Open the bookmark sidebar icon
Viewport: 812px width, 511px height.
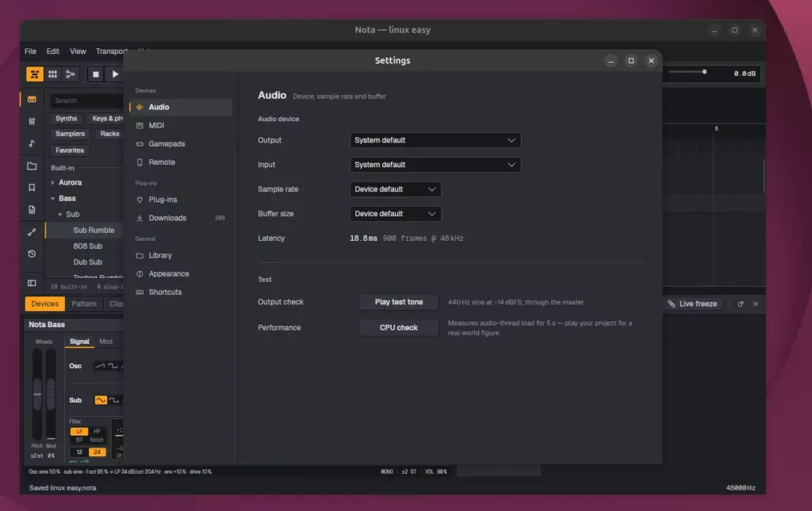32,188
